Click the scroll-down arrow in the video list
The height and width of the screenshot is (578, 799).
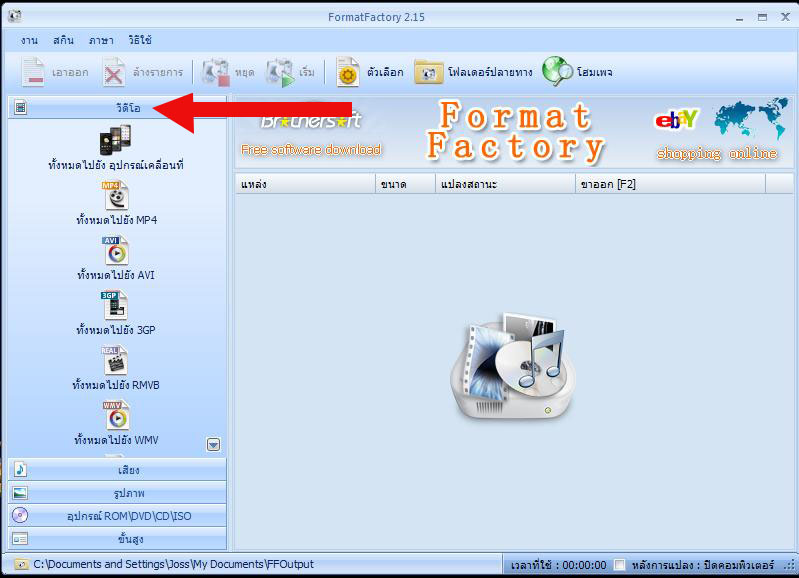tap(214, 444)
